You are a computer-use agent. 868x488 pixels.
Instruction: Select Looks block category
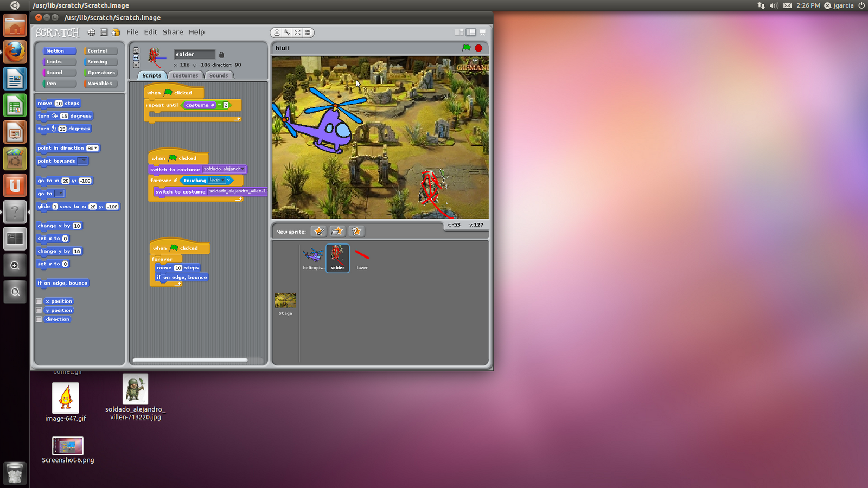click(59, 62)
